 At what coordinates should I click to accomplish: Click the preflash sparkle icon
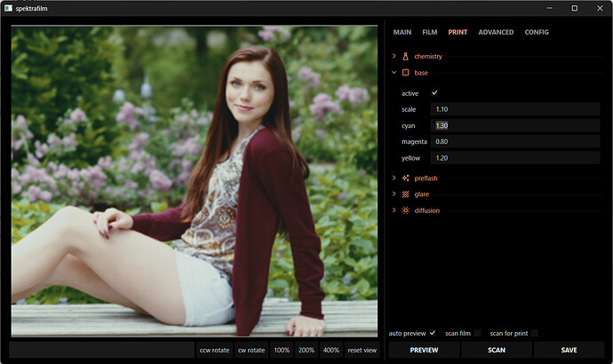(x=405, y=178)
